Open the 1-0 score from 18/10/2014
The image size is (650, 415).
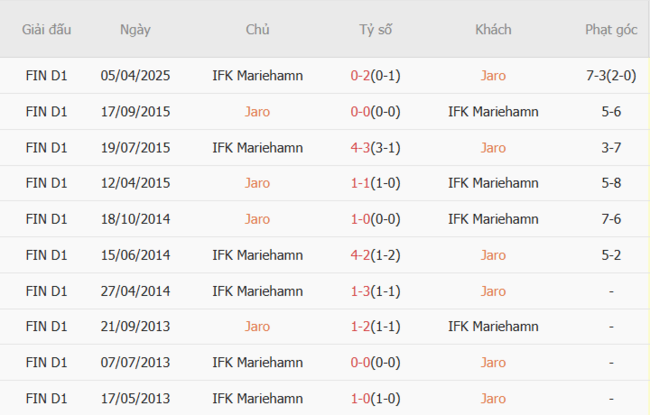(x=361, y=219)
